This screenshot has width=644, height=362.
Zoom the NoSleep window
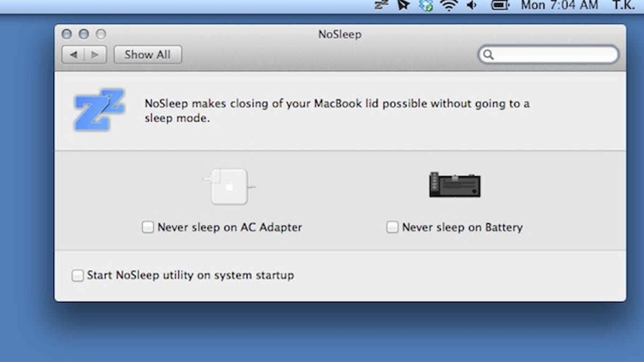pos(101,34)
